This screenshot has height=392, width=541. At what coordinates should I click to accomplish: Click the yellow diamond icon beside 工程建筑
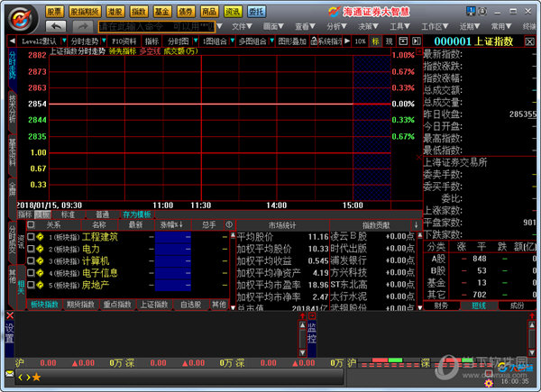click(40, 236)
